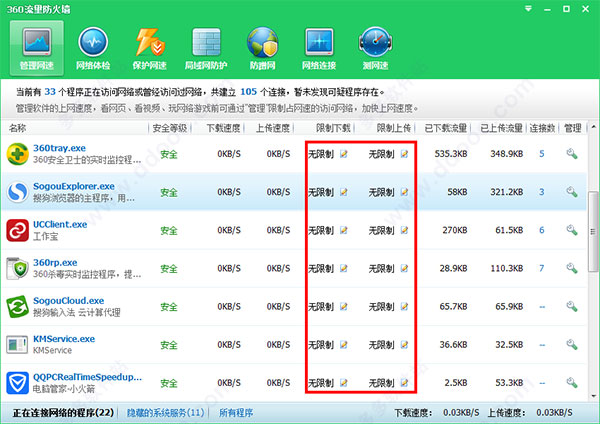Sort by 限制下载 column header
Image resolution: width=600 pixels, height=424 pixels.
[x=333, y=128]
